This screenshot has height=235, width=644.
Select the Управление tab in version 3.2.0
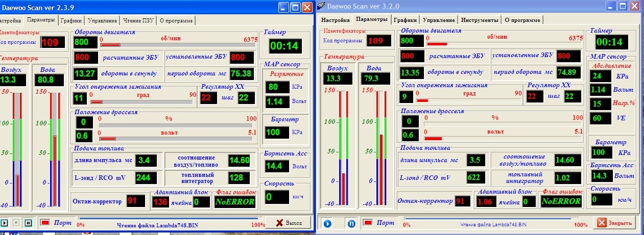(x=439, y=20)
